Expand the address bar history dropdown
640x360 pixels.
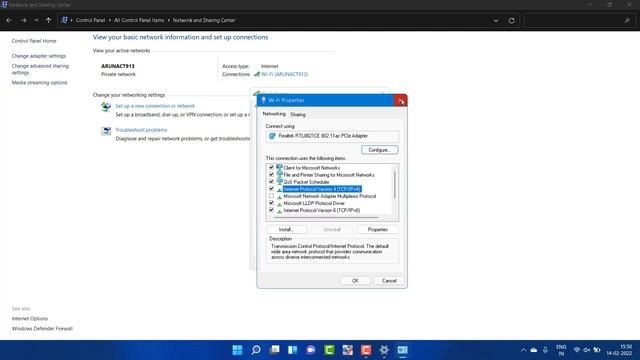pyautogui.click(x=496, y=20)
